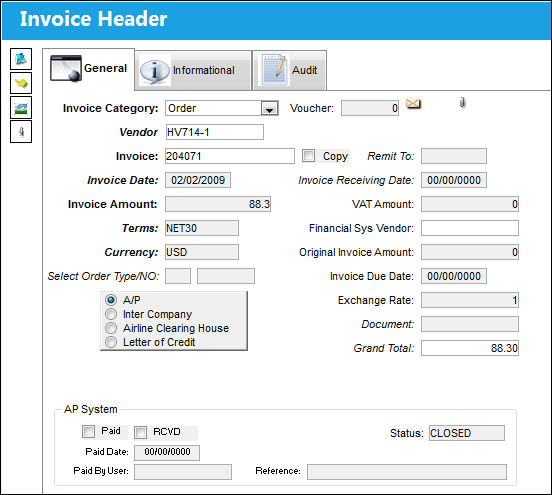552x495 pixels.
Task: Click the Invoice Header title text
Action: point(93,19)
